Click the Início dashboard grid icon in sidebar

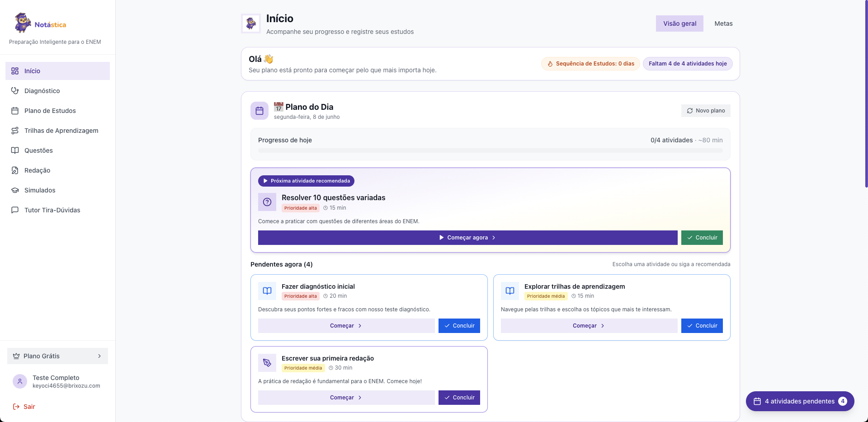point(15,71)
